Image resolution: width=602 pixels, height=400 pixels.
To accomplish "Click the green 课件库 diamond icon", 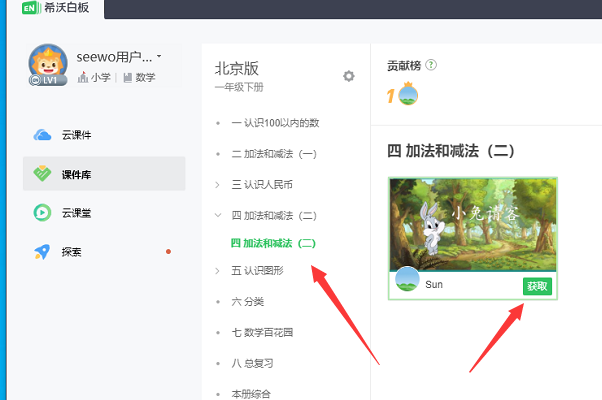I will [42, 174].
